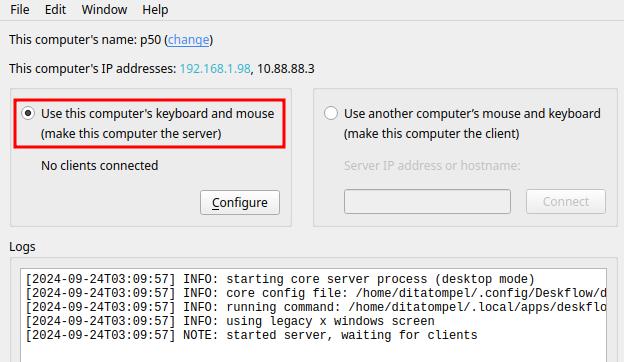The height and width of the screenshot is (362, 624).
Task: Select the client mode radio button
Action: 331,113
